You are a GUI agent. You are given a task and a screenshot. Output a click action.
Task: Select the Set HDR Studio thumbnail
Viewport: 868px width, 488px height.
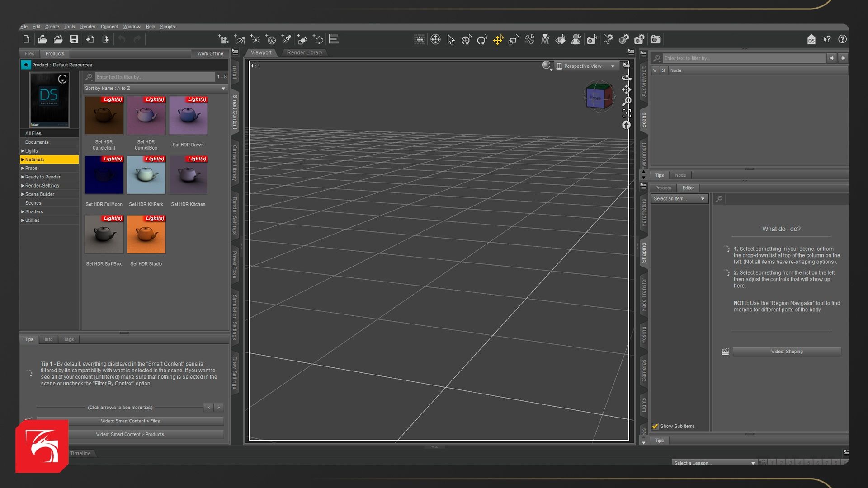click(x=146, y=235)
